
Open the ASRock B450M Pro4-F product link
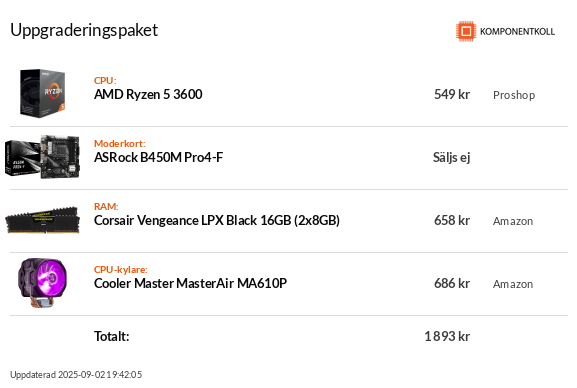(x=158, y=157)
